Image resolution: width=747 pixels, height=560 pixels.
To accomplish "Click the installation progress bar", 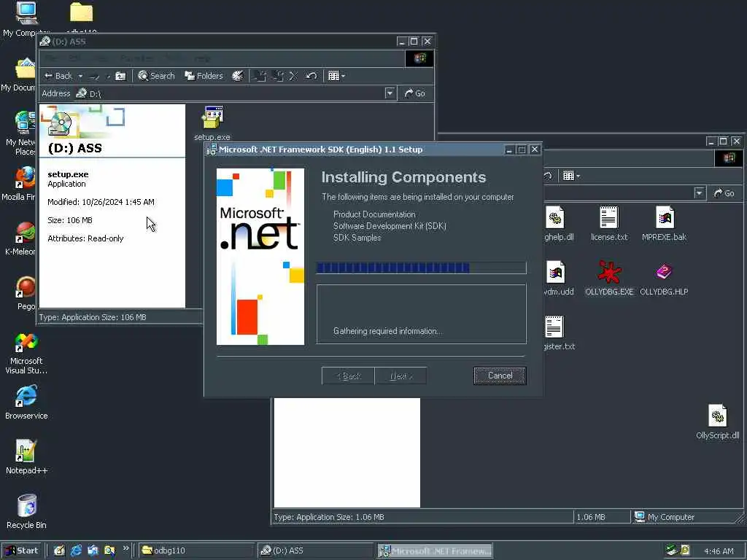I will click(x=421, y=268).
